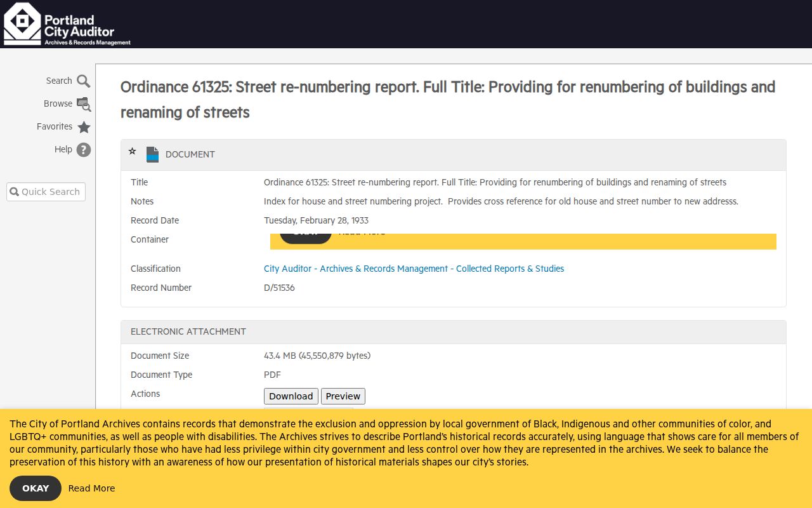Open City Auditor classification link

click(x=414, y=269)
